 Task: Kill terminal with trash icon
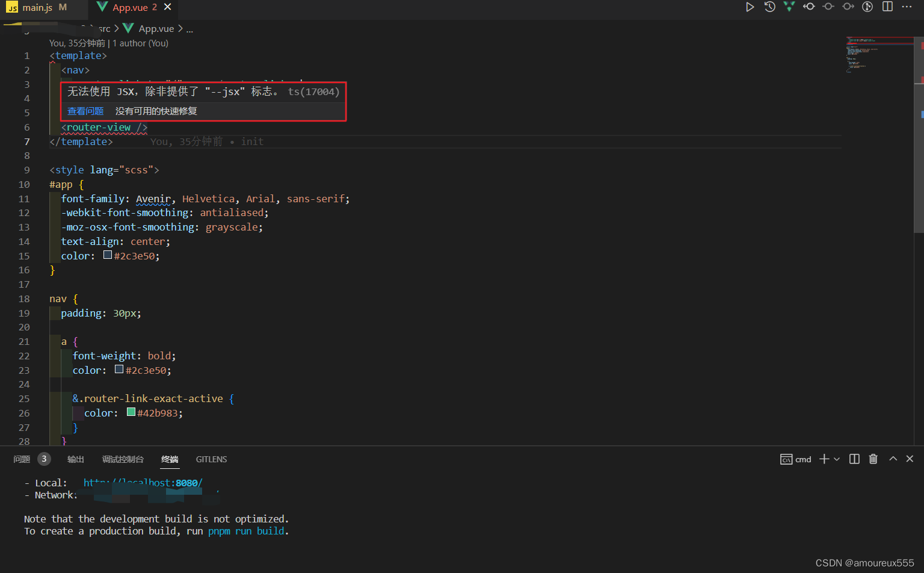pyautogui.click(x=873, y=459)
